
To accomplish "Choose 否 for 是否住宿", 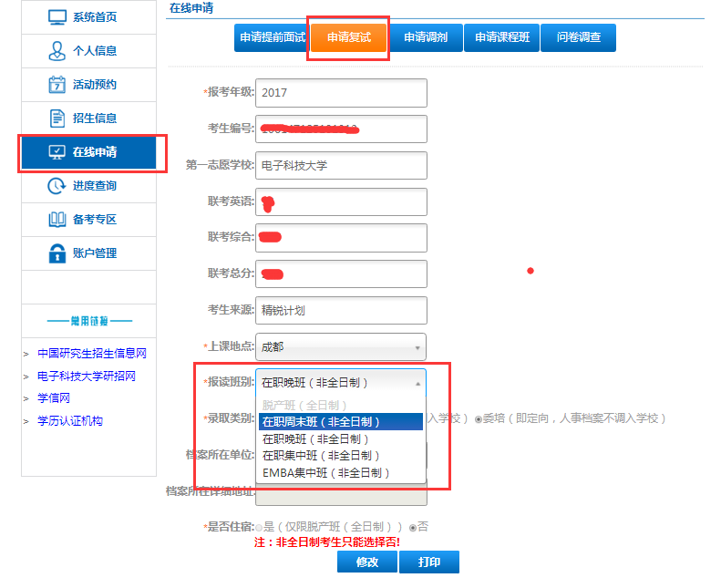I will point(413,527).
